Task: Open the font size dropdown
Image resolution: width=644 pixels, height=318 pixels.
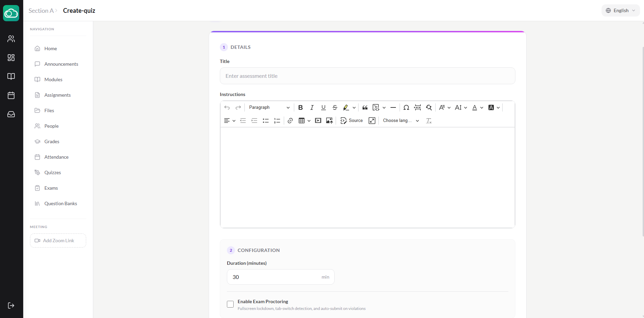Action: tap(461, 107)
